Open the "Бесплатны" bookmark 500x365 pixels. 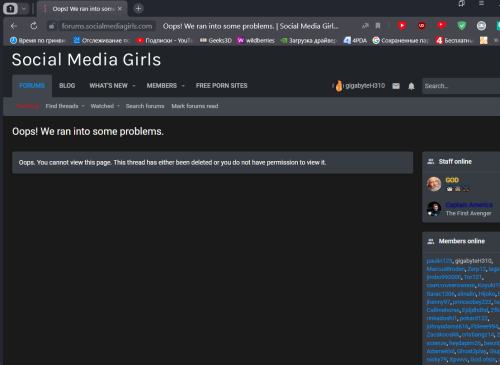[455, 40]
